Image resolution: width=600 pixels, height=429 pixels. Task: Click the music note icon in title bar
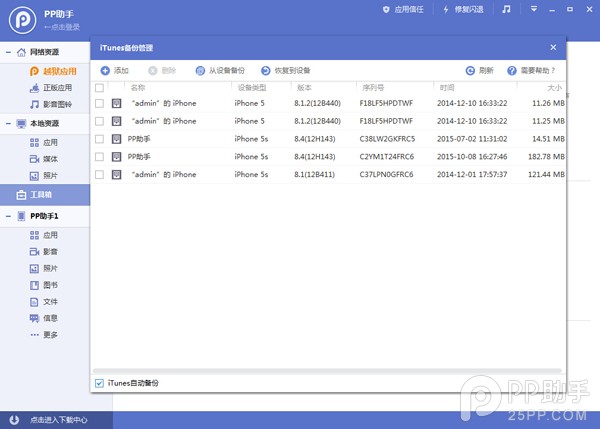tap(506, 9)
